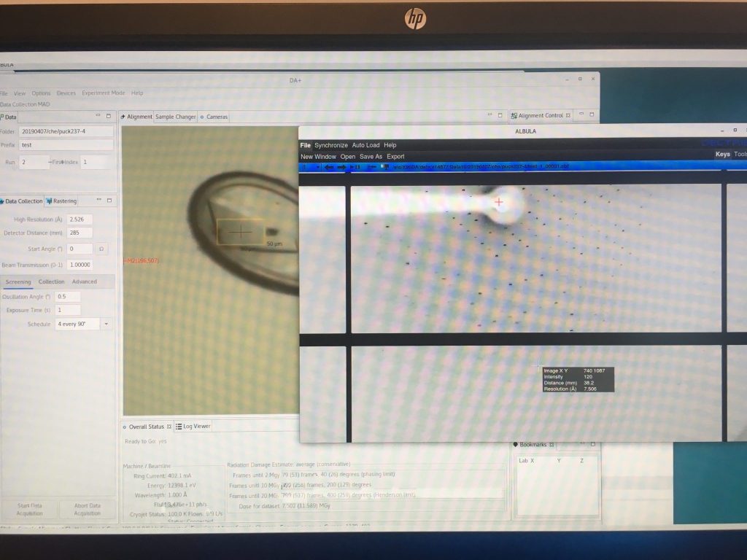Open the Devices menu in DA+
This screenshot has height=560, width=747.
tap(66, 93)
